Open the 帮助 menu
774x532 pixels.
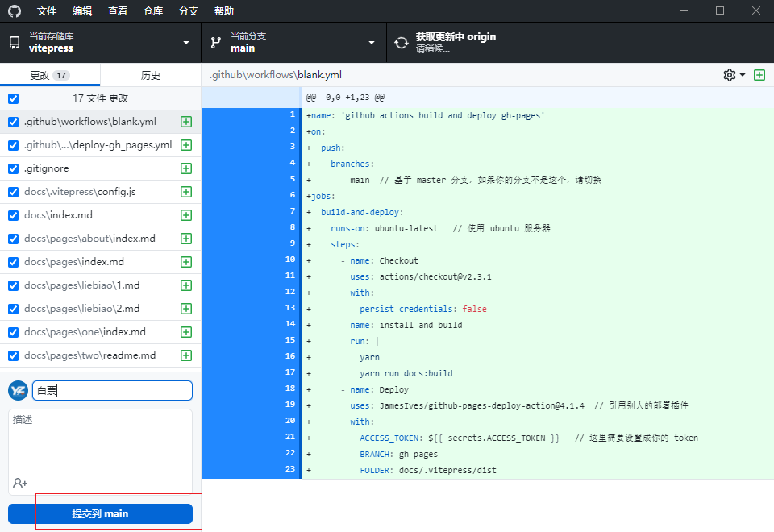(x=224, y=10)
